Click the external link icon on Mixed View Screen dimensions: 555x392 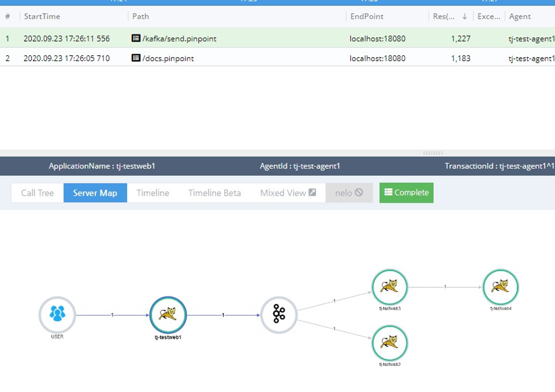(312, 192)
